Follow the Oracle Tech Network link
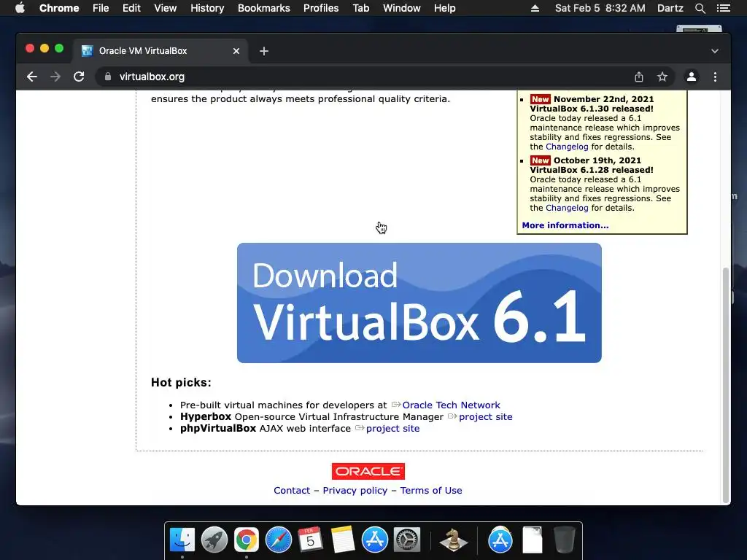 451,405
